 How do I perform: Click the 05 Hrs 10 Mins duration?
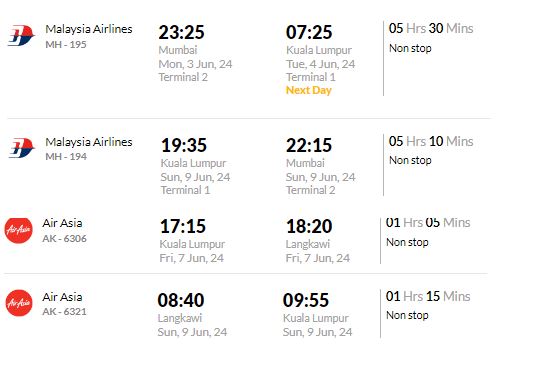[431, 141]
